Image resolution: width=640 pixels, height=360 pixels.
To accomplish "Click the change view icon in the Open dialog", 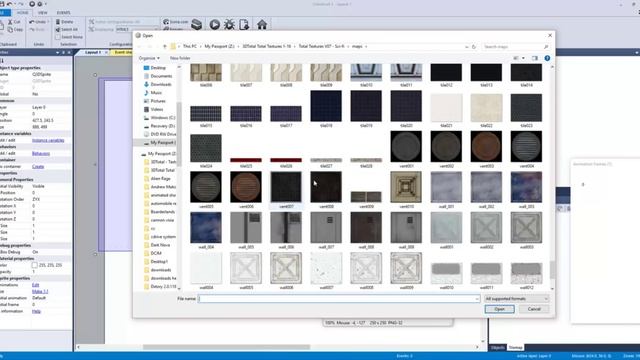I will tap(516, 58).
